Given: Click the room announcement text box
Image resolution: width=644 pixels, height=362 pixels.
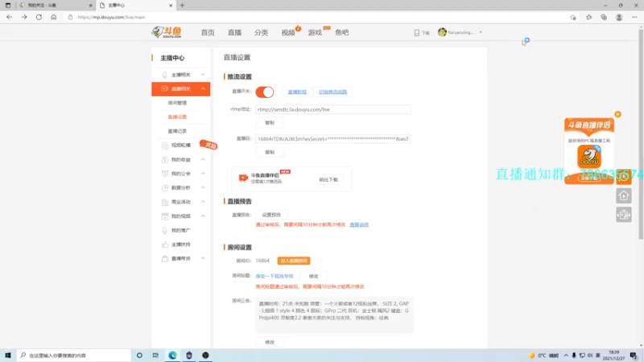Looking at the screenshot, I should pos(334,315).
